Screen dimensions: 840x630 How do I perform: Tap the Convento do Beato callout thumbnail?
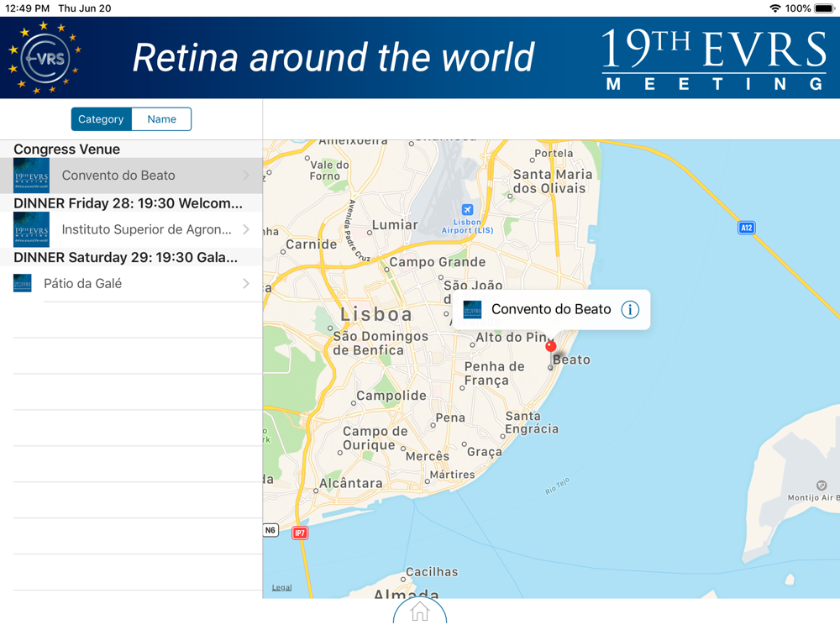click(x=472, y=310)
